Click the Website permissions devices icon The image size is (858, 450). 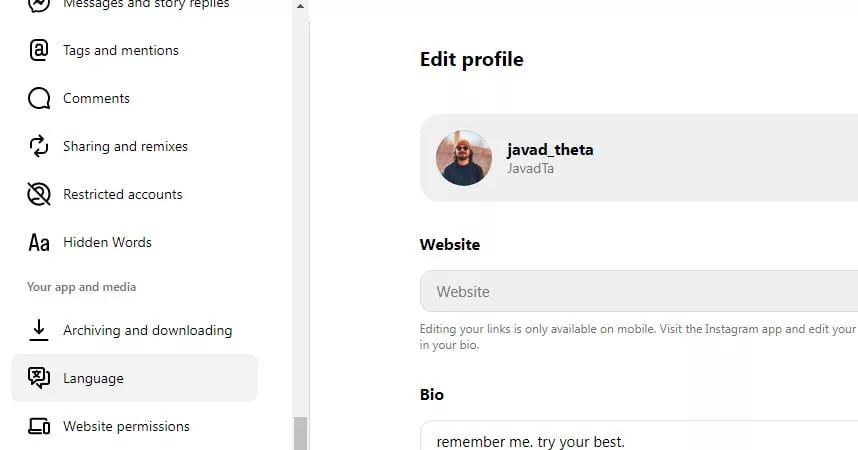tap(39, 427)
